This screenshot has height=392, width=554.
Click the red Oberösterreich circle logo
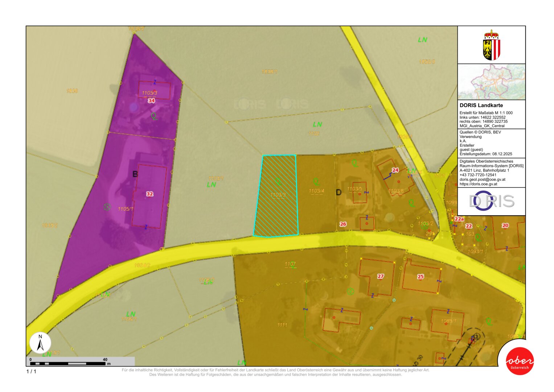(520, 361)
